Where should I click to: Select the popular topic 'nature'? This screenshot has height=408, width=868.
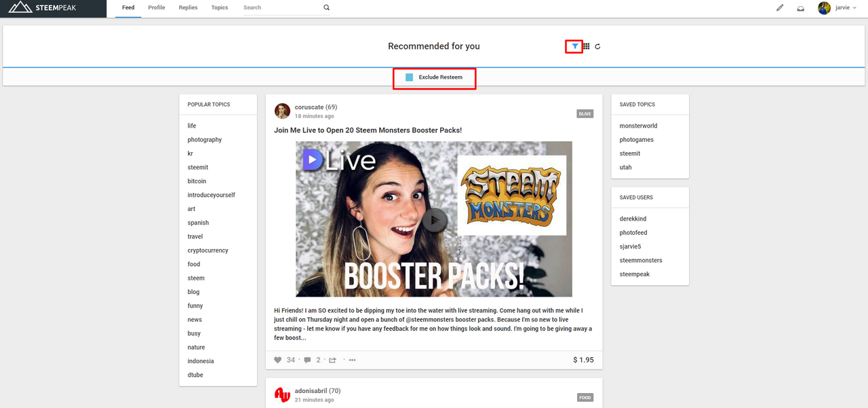197,348
